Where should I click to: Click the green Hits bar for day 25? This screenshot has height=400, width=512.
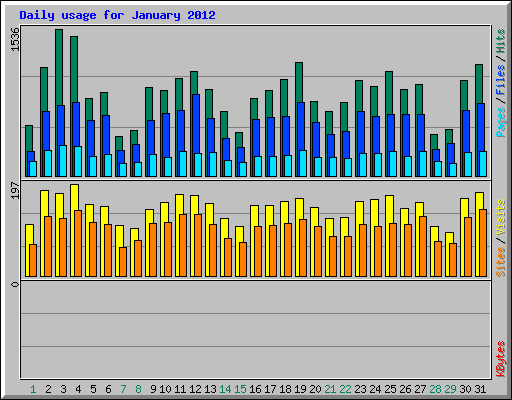(x=389, y=92)
